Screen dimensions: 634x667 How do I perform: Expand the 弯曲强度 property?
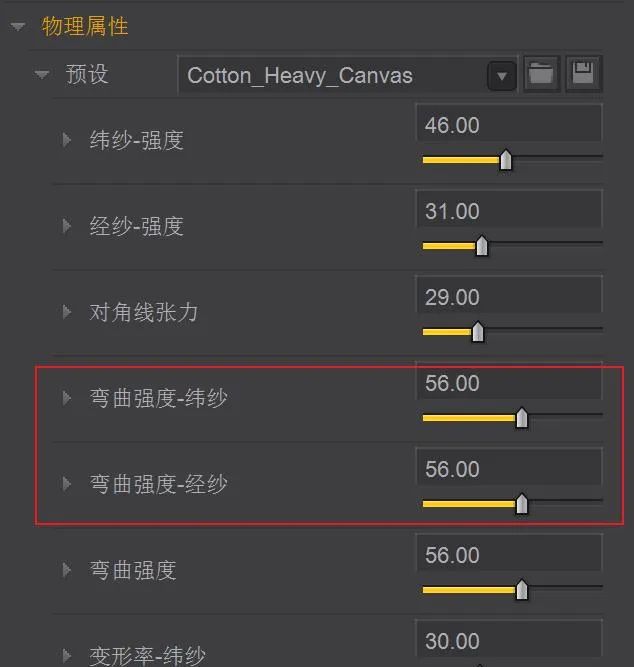click(x=66, y=570)
